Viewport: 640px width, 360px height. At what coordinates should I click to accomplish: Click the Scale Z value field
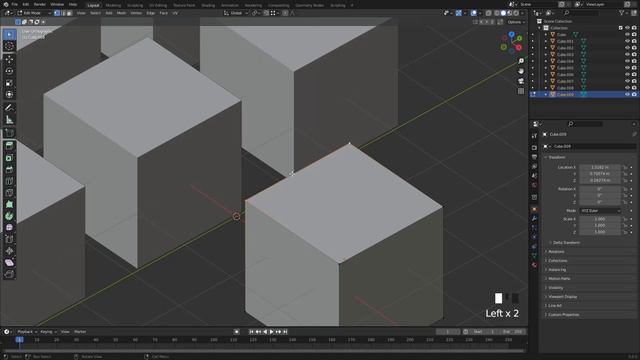pos(600,232)
